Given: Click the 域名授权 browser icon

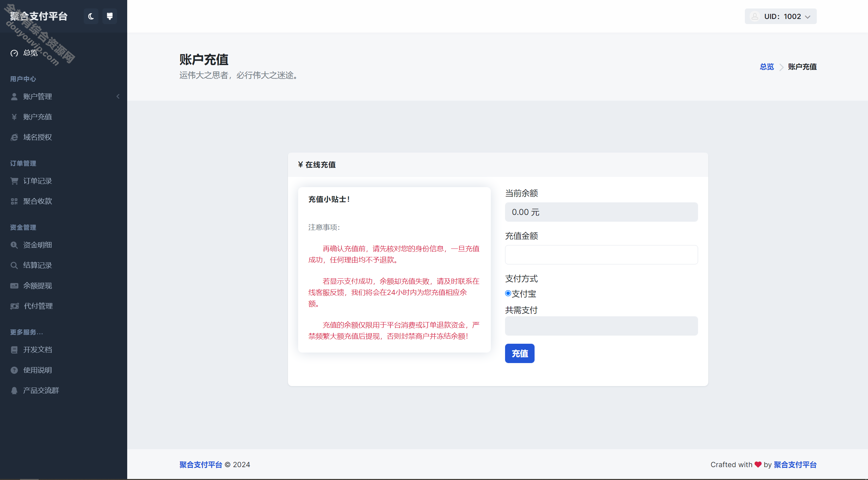Looking at the screenshot, I should click(14, 137).
